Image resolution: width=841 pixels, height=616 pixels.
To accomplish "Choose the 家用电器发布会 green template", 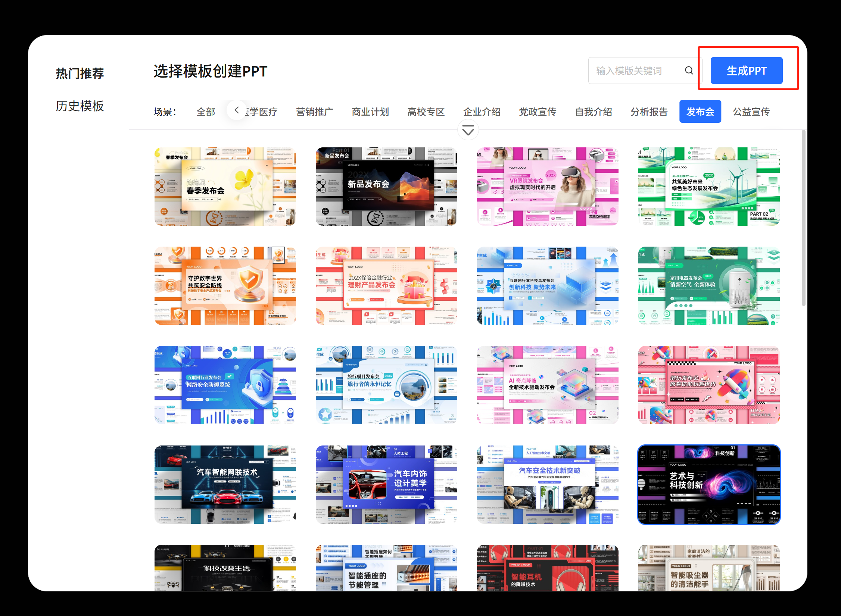I will click(708, 286).
